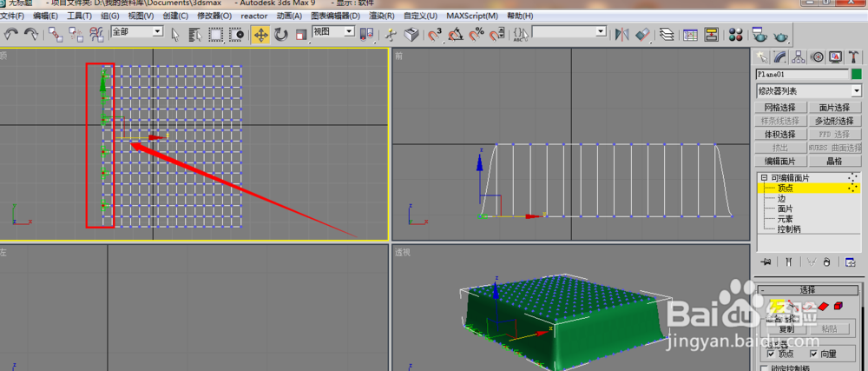This screenshot has height=371, width=868.
Task: Toggle Window/Crossing selection mode icon
Action: click(236, 35)
